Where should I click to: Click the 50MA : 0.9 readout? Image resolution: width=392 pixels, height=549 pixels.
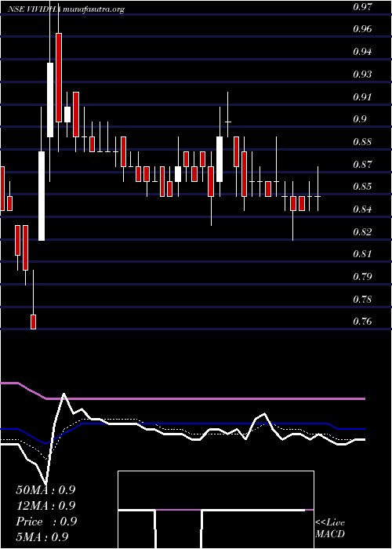pyautogui.click(x=45, y=490)
